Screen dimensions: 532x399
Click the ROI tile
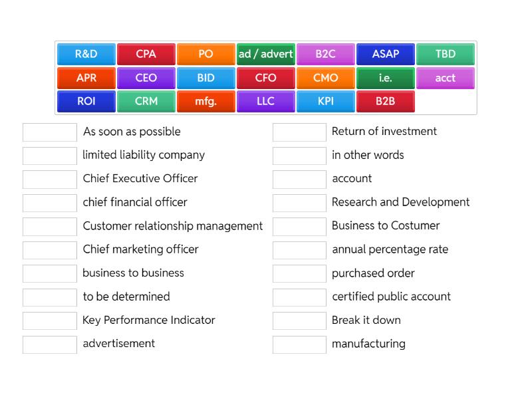click(84, 101)
